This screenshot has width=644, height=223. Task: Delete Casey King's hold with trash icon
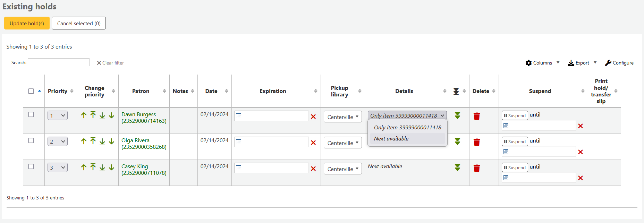pyautogui.click(x=477, y=168)
